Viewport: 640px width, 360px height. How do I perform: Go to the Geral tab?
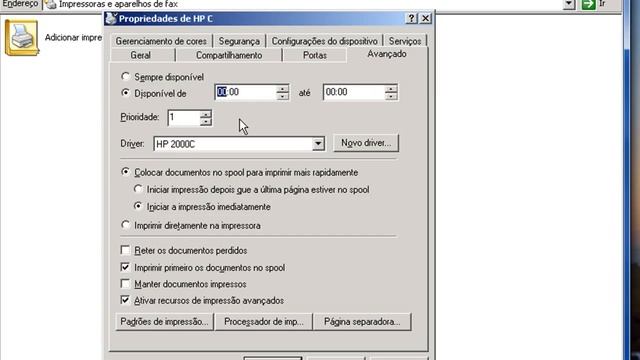tap(141, 55)
